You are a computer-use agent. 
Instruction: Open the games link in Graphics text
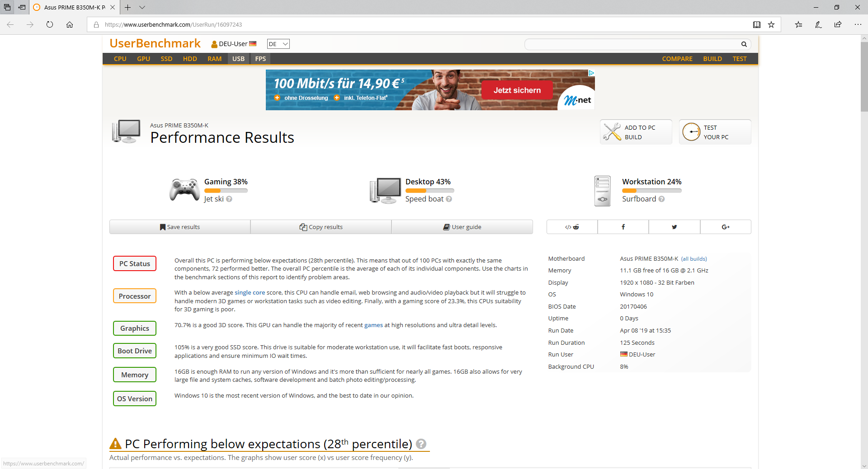point(373,325)
